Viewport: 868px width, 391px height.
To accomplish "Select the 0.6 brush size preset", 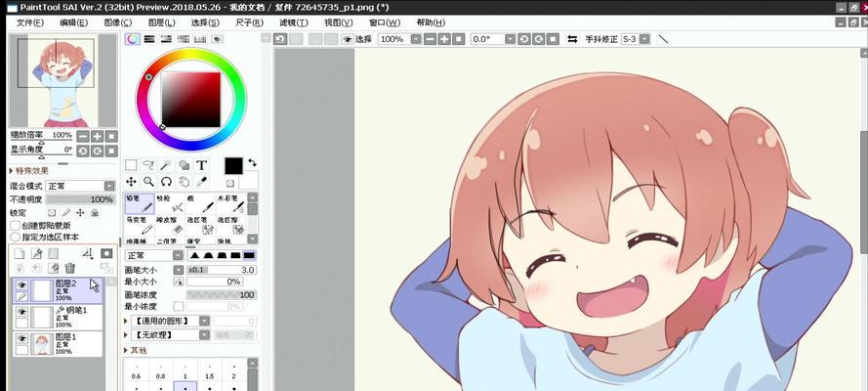I will (x=136, y=371).
